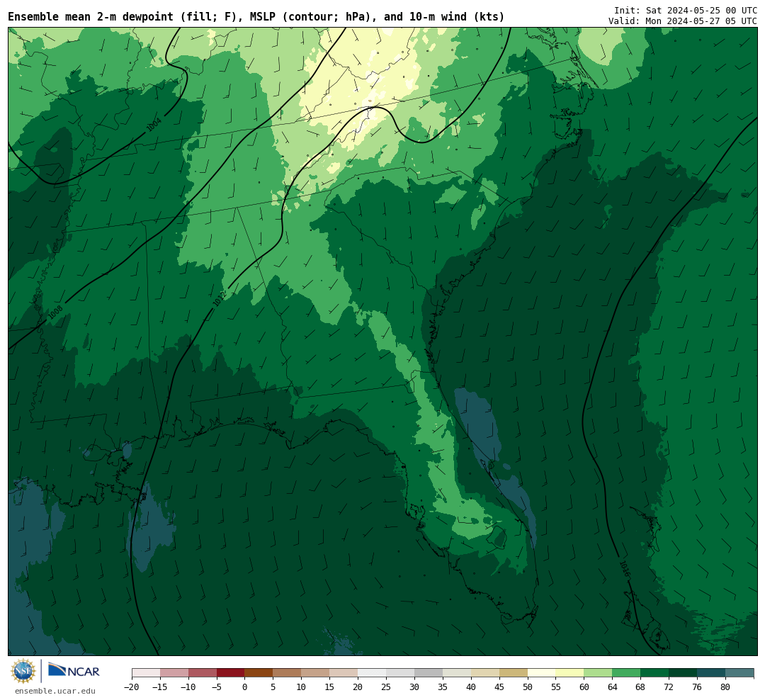Click the 1016 isobar contour label
Viewport: 765px width, 700px height.
(x=624, y=569)
